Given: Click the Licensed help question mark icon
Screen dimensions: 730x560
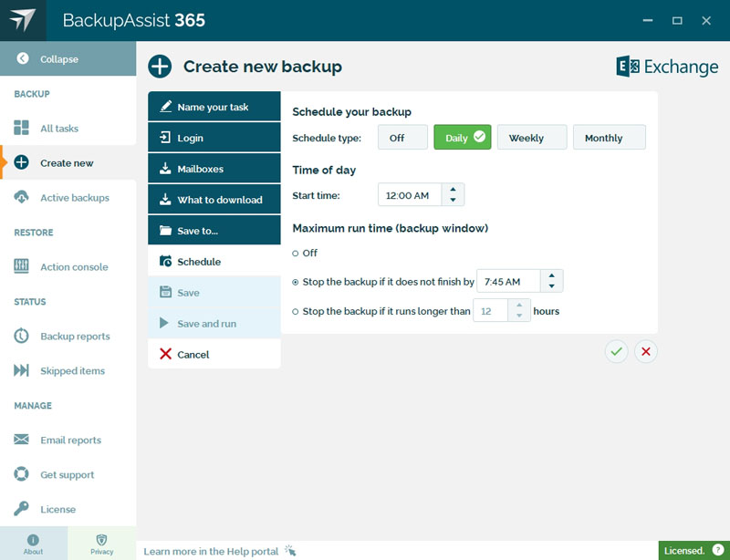Looking at the screenshot, I should (x=718, y=550).
